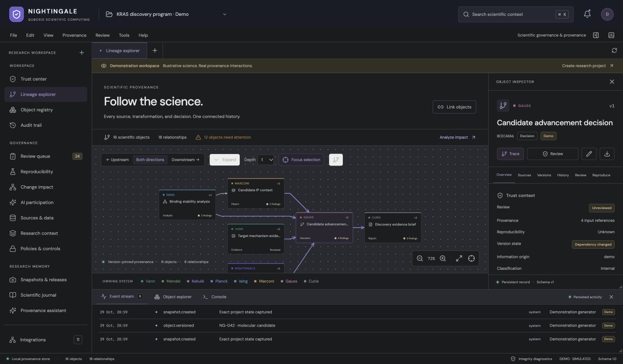
Task: Open the File menu
Action: (x=14, y=35)
